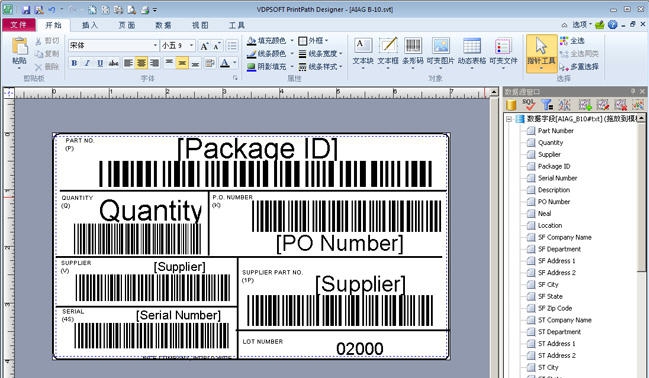The width and height of the screenshot is (649, 378).
Task: Toggle Underline formatting
Action: point(100,63)
